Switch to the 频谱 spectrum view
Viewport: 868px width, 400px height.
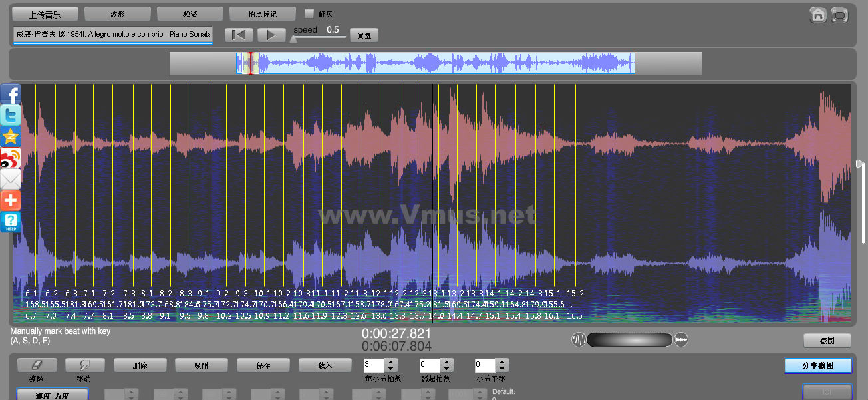(190, 14)
